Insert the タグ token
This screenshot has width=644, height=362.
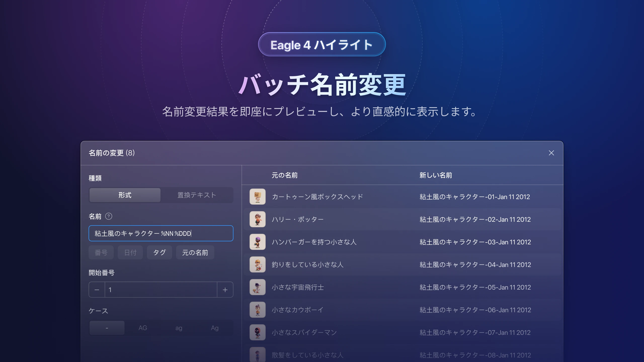click(x=159, y=252)
